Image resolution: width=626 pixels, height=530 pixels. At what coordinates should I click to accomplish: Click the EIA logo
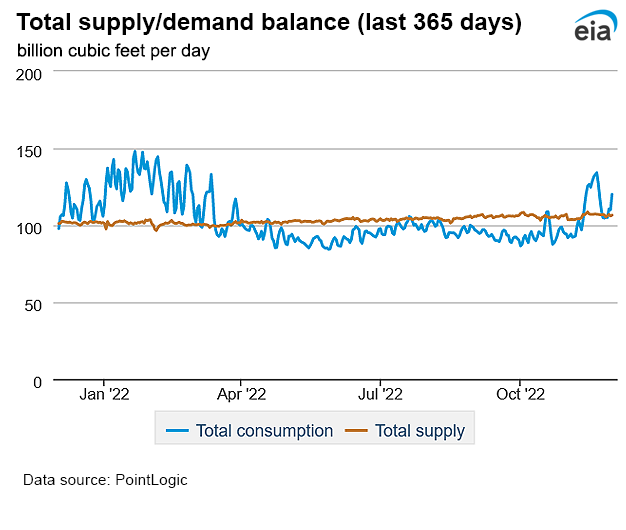[x=595, y=26]
